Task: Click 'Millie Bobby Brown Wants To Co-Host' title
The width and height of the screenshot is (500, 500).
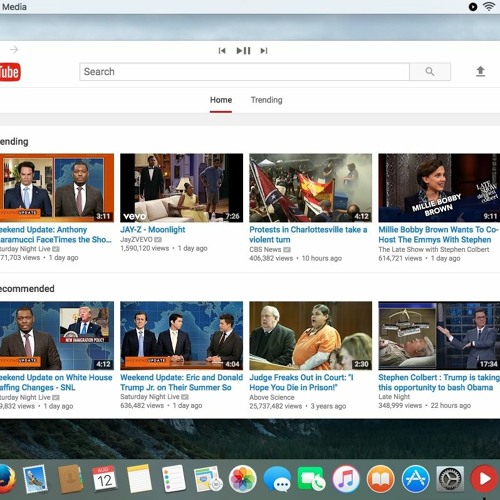Action: click(439, 235)
